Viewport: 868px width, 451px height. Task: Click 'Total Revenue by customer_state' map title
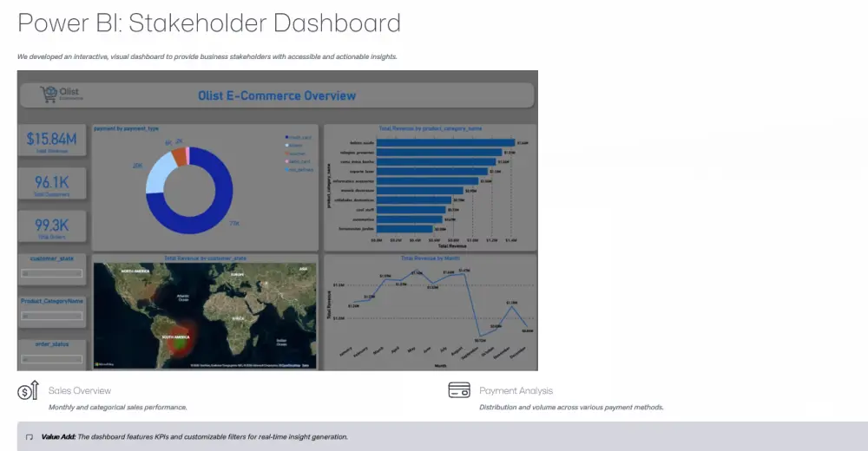click(x=206, y=258)
